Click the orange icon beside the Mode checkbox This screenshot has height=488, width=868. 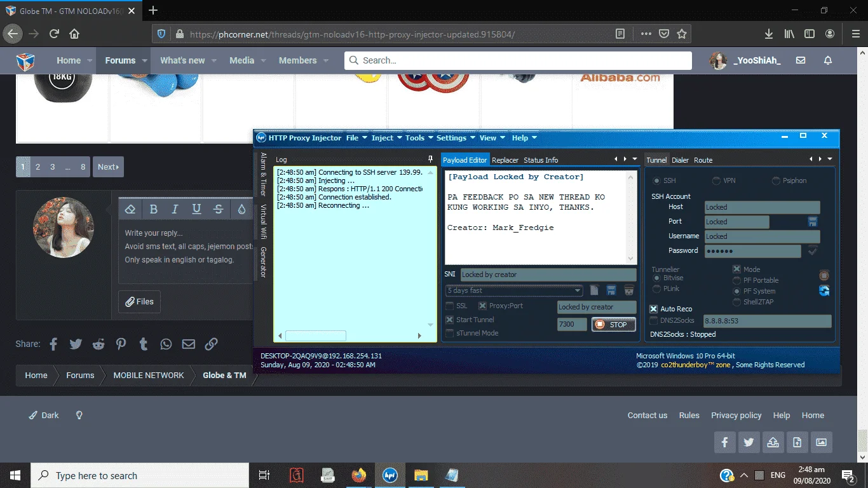coord(824,275)
